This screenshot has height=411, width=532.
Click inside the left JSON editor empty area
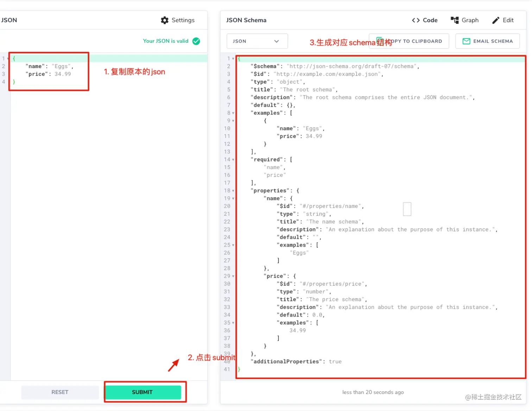(x=109, y=232)
